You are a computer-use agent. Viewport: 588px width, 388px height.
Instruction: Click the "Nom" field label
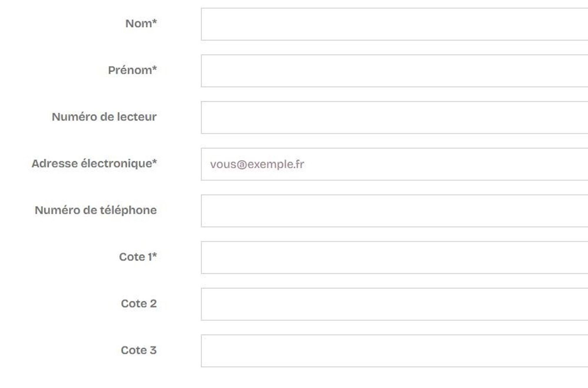pyautogui.click(x=138, y=23)
